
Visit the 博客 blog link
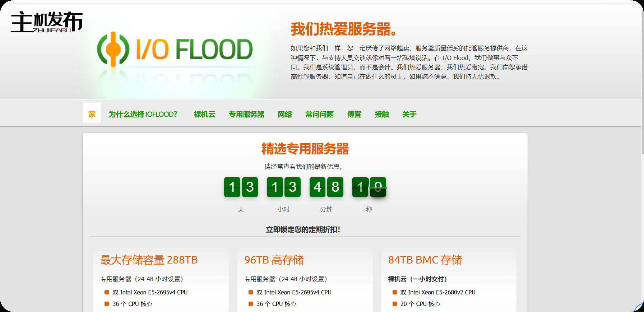click(x=354, y=114)
